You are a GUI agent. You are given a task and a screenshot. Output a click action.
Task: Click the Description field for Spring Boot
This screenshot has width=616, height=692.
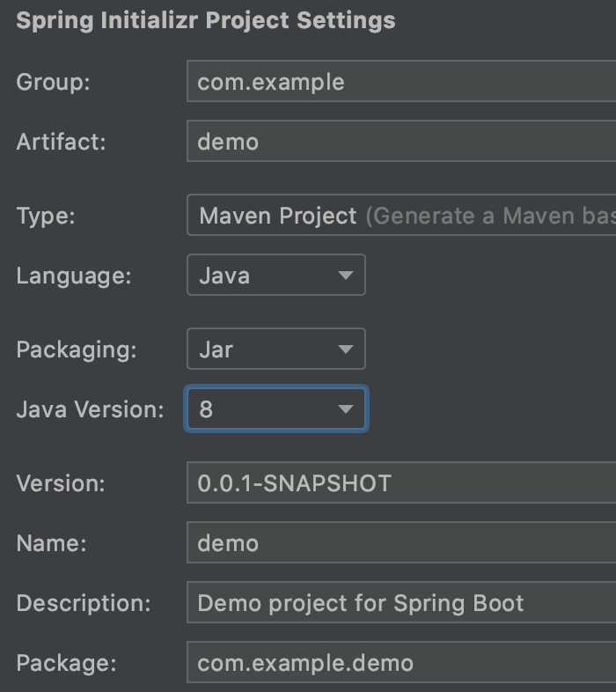pyautogui.click(x=401, y=602)
